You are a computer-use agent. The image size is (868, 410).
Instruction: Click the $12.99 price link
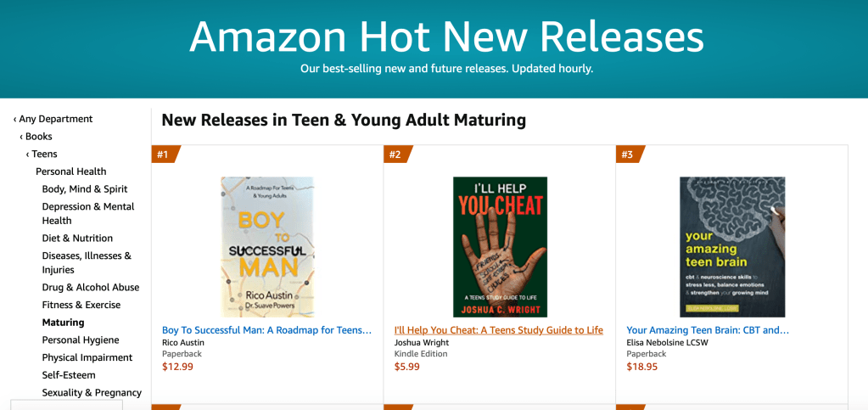177,367
